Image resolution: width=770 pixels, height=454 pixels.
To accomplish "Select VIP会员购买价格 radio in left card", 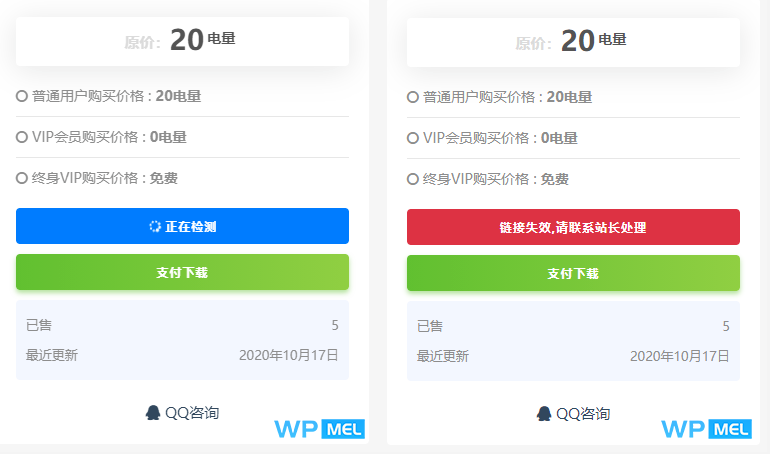I will click(x=22, y=137).
